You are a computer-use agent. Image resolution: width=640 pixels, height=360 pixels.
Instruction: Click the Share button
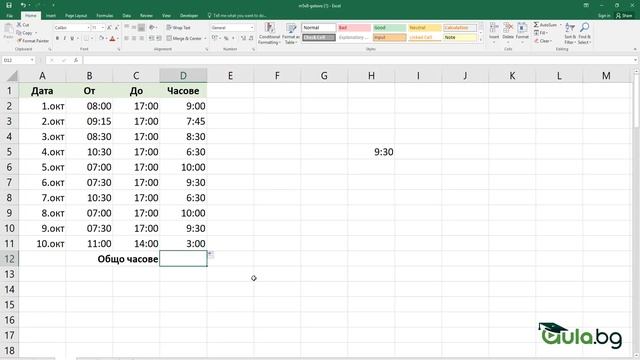[624, 16]
